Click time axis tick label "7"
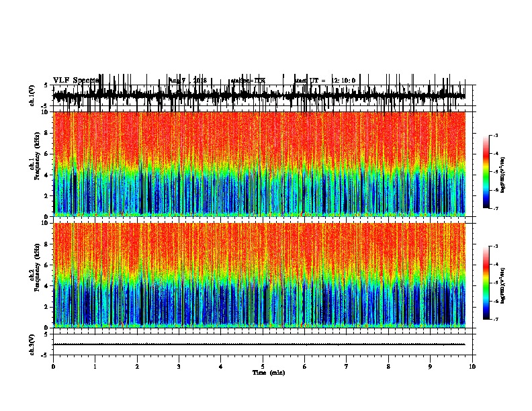Image resolution: width=532 pixels, height=411 pixels. click(x=347, y=367)
